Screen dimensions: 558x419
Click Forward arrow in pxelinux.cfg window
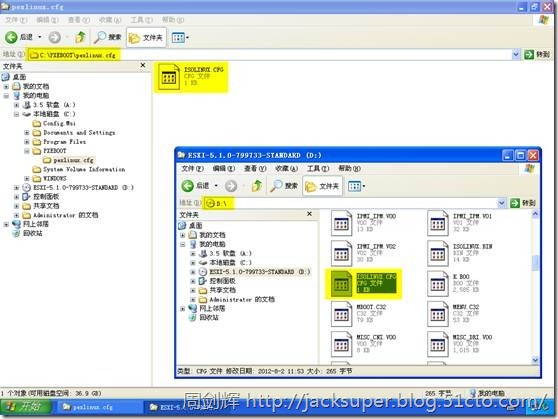[54, 37]
